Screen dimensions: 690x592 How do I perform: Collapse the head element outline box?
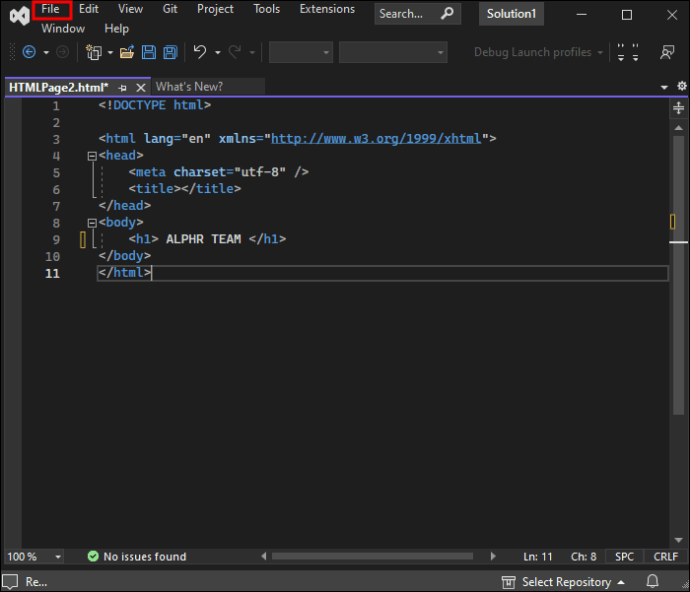(92, 156)
